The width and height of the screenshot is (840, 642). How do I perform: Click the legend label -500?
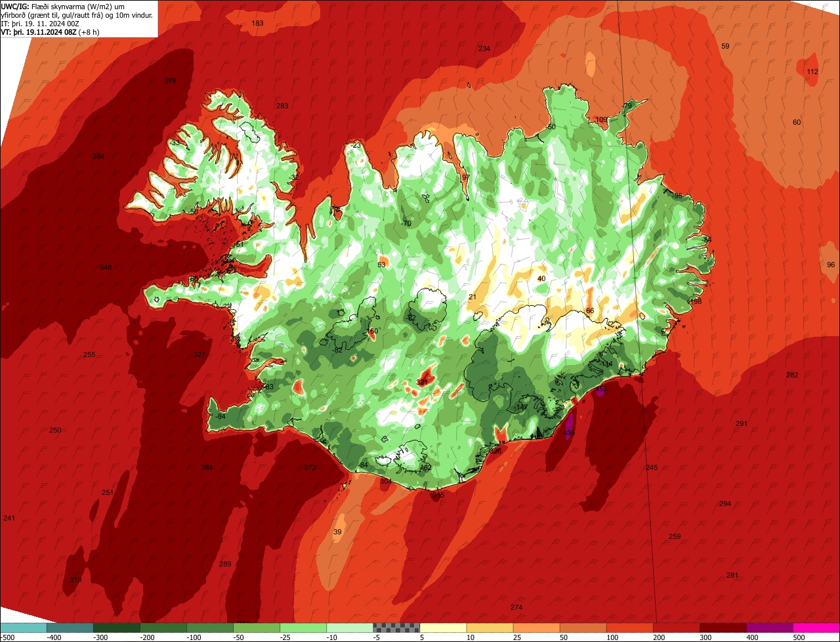[7, 637]
